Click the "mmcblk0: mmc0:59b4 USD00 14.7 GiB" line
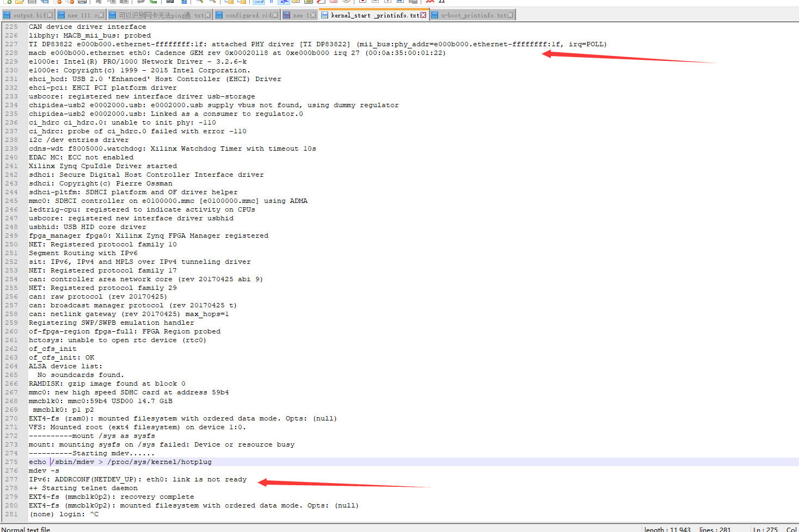Image resolution: width=799 pixels, height=532 pixels. 101,401
